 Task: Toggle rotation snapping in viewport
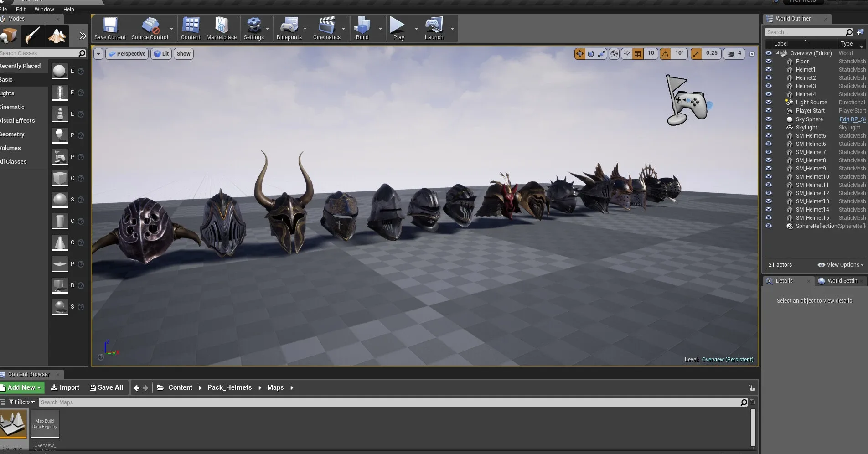pos(665,54)
